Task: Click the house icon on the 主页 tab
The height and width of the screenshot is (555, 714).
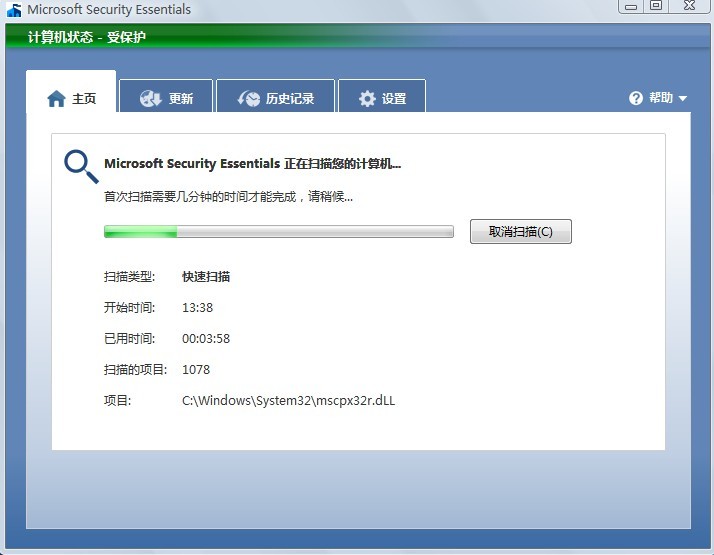Action: tap(56, 98)
